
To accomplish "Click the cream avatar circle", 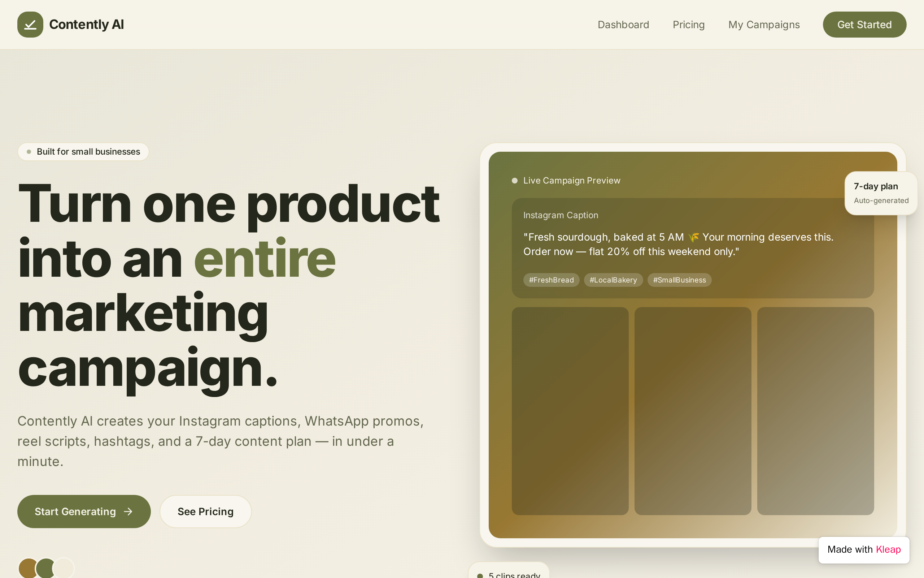I will pos(64,568).
